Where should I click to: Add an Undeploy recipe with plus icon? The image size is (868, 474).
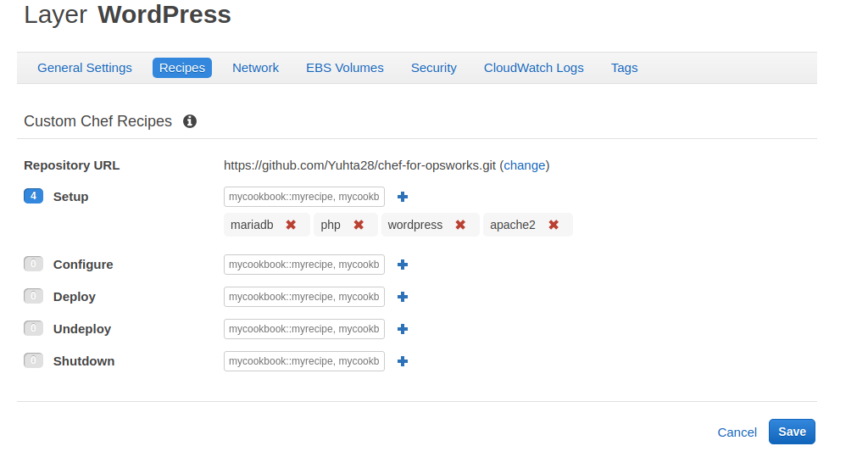tap(403, 329)
